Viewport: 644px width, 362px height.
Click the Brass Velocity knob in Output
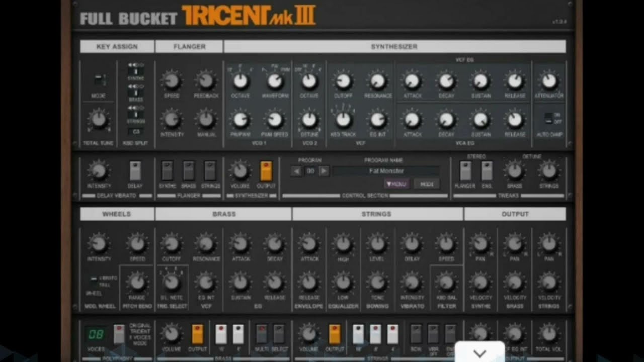click(515, 283)
